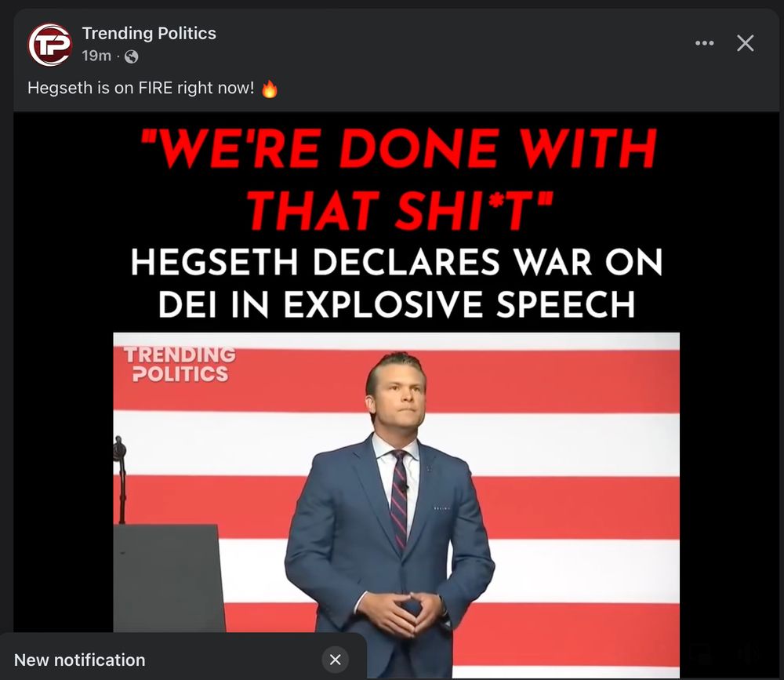Click the striped tie in the video
This screenshot has height=680, width=784.
(399, 500)
